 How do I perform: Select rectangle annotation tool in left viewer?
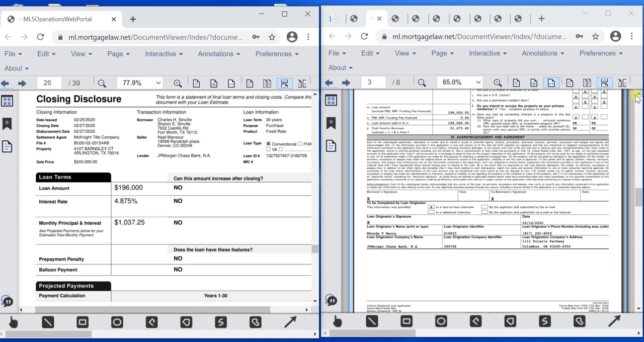click(x=83, y=322)
